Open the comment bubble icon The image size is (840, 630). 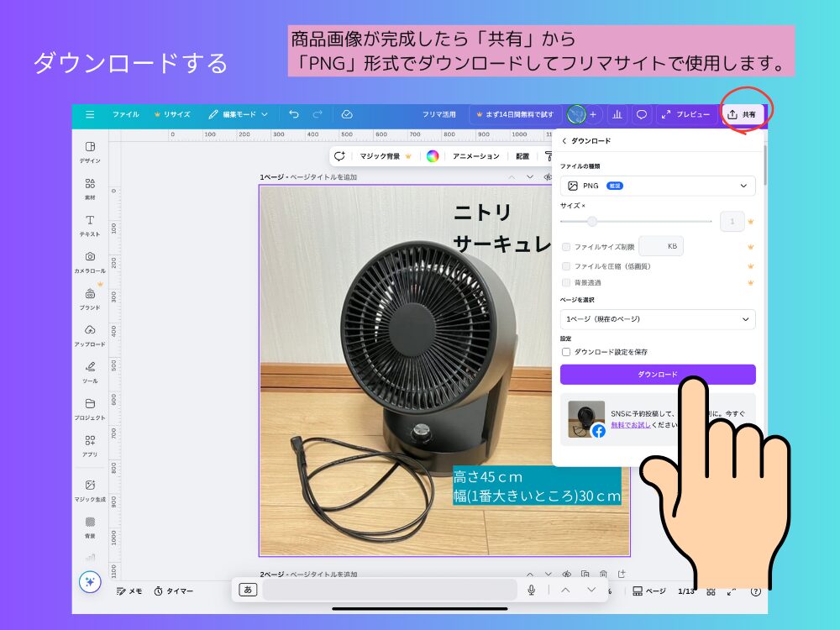[x=641, y=114]
